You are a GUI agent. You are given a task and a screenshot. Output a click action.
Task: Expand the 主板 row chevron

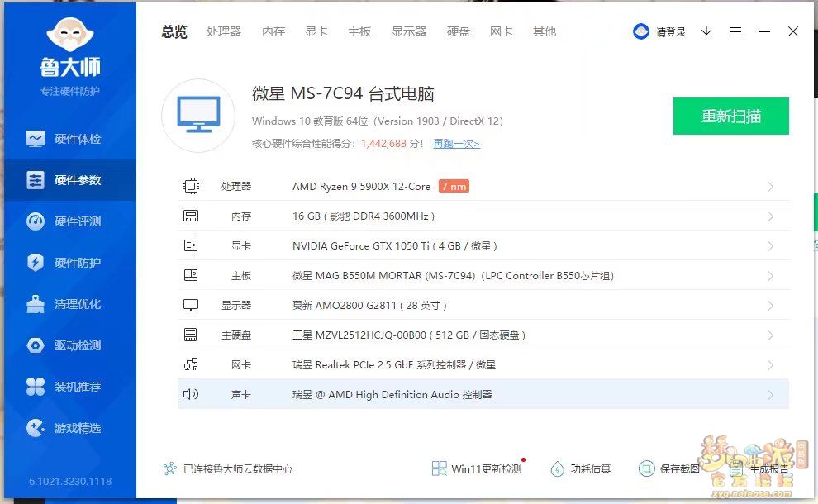[771, 276]
